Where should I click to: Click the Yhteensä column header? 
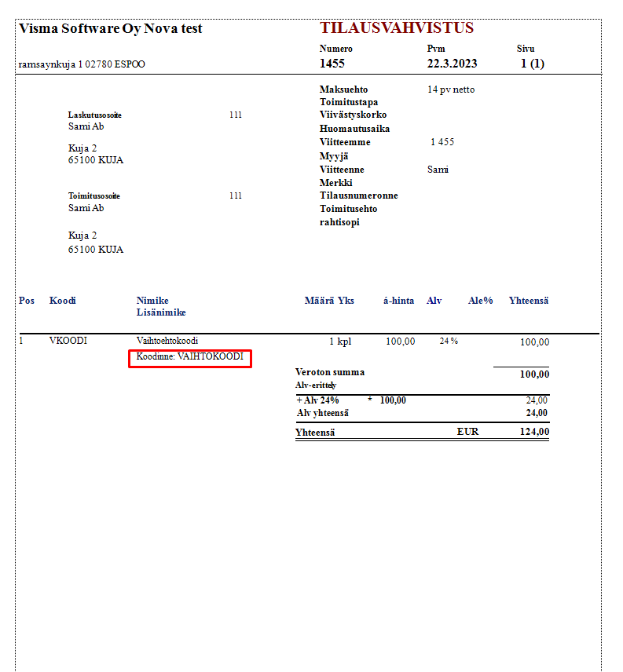pos(528,301)
